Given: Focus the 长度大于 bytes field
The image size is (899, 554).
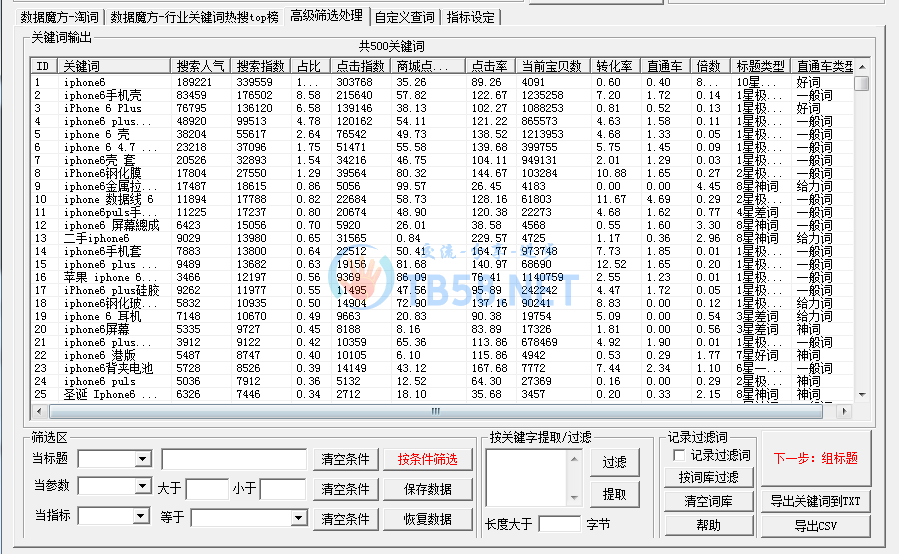Looking at the screenshot, I should 560,524.
